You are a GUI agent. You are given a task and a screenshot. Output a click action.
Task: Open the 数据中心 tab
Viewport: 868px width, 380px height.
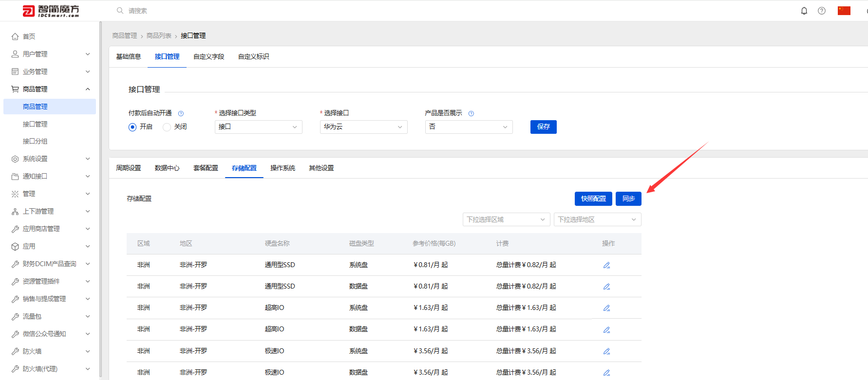[167, 168]
